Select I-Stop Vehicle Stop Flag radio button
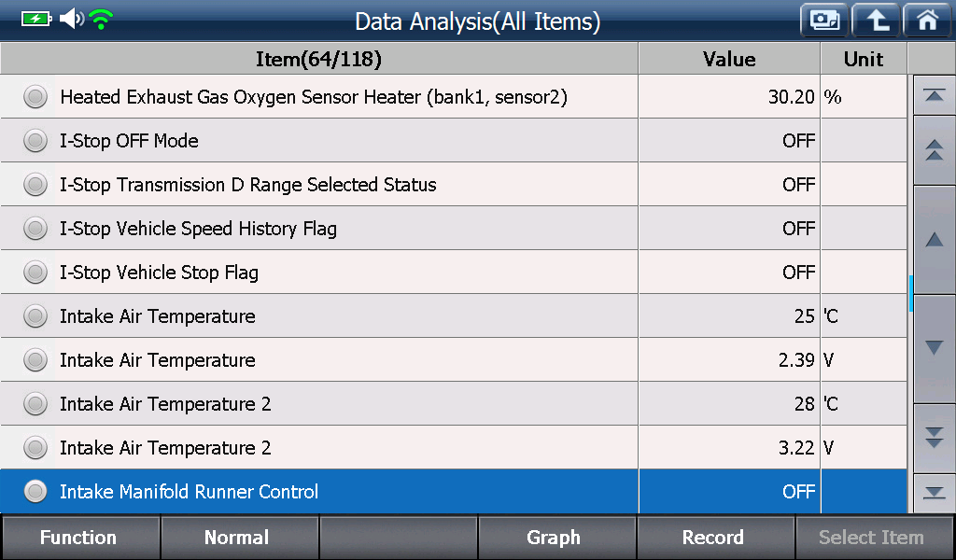 click(35, 273)
